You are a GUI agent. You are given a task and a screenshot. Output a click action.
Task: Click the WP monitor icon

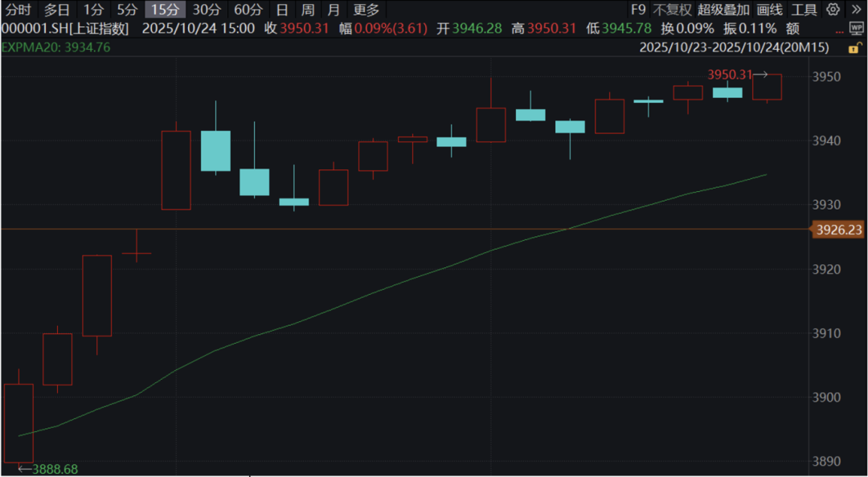(856, 28)
